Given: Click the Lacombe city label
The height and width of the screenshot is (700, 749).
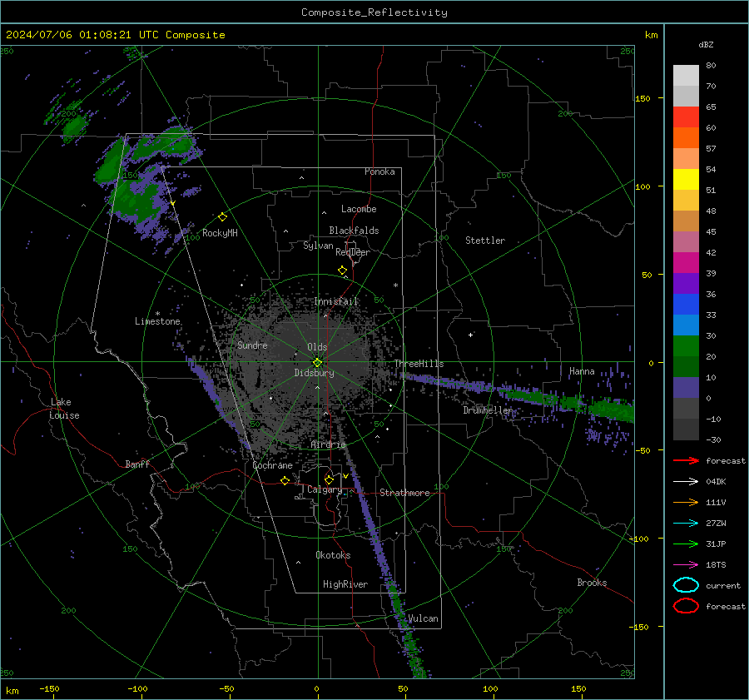Looking at the screenshot, I should (x=359, y=209).
